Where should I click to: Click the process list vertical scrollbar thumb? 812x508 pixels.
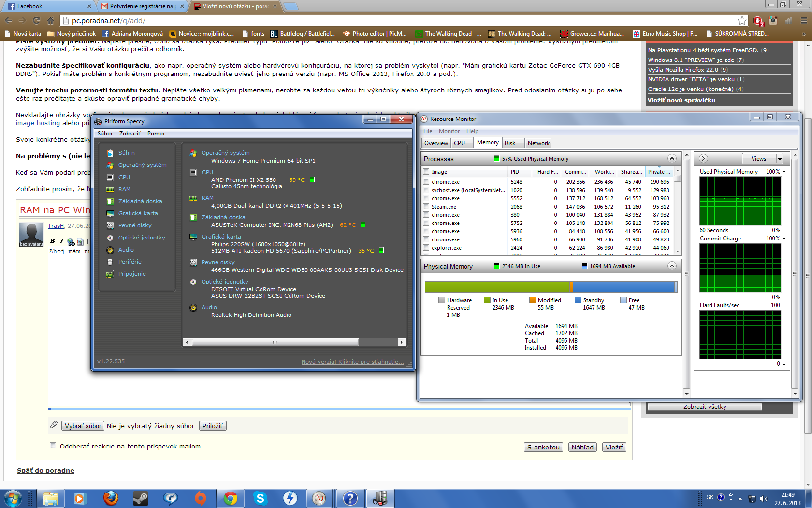(x=678, y=178)
